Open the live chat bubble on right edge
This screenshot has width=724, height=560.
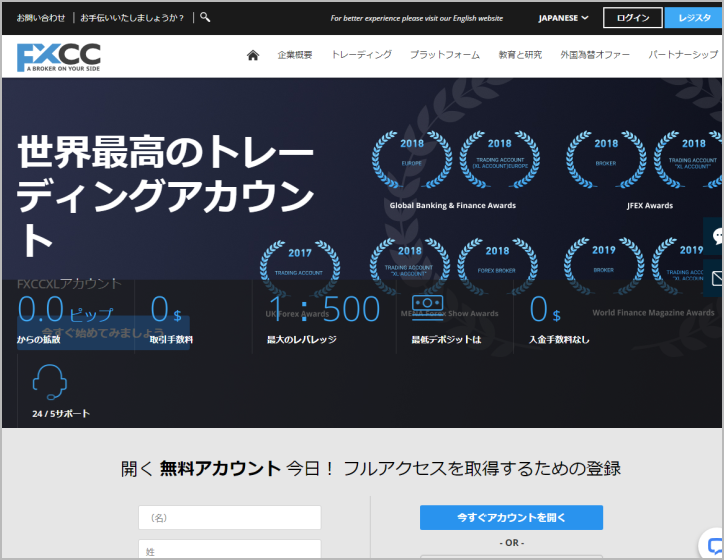coord(715,236)
